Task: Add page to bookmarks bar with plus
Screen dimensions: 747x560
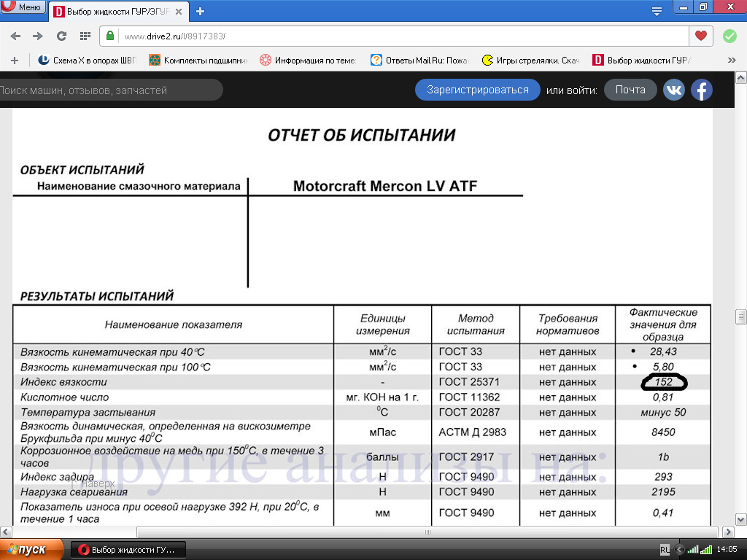Action: [x=15, y=61]
